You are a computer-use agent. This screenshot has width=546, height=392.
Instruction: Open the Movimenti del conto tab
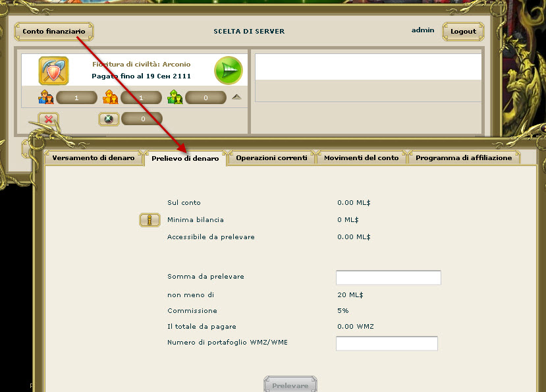click(362, 158)
